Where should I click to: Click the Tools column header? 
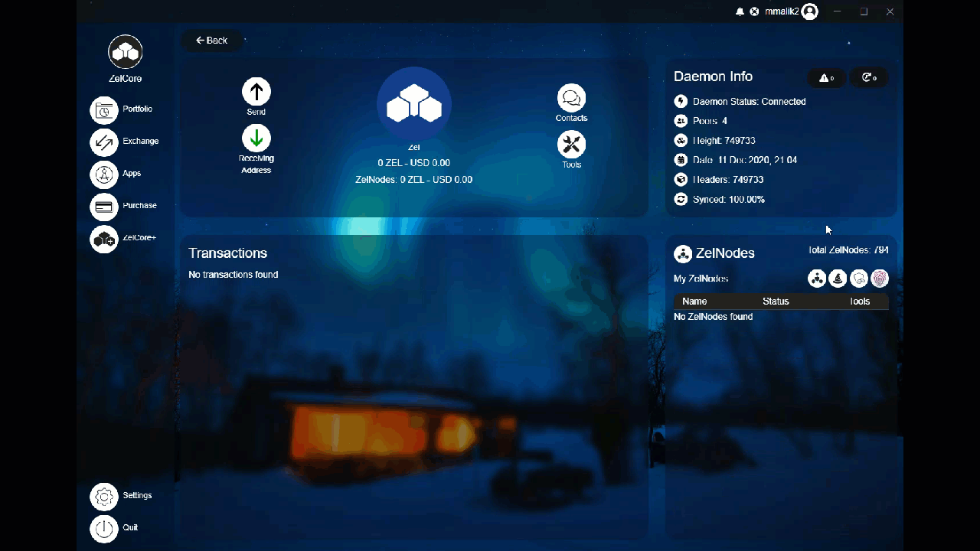[860, 302]
